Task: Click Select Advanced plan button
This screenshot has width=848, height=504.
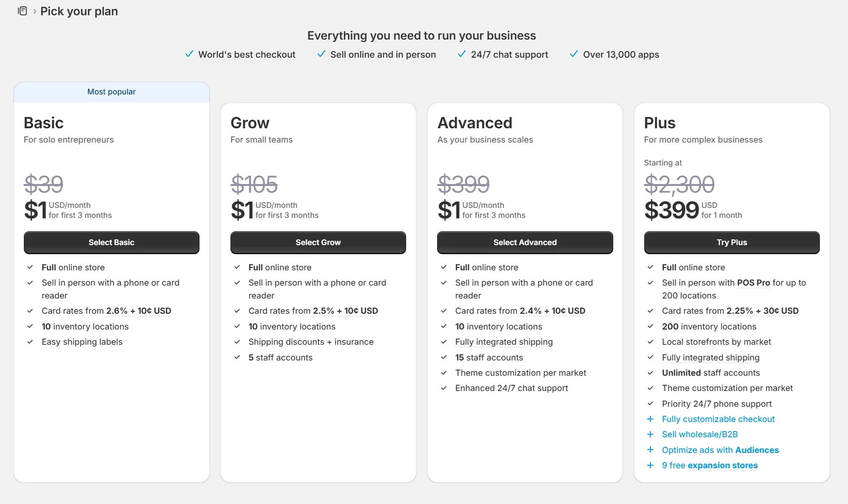Action: point(525,242)
